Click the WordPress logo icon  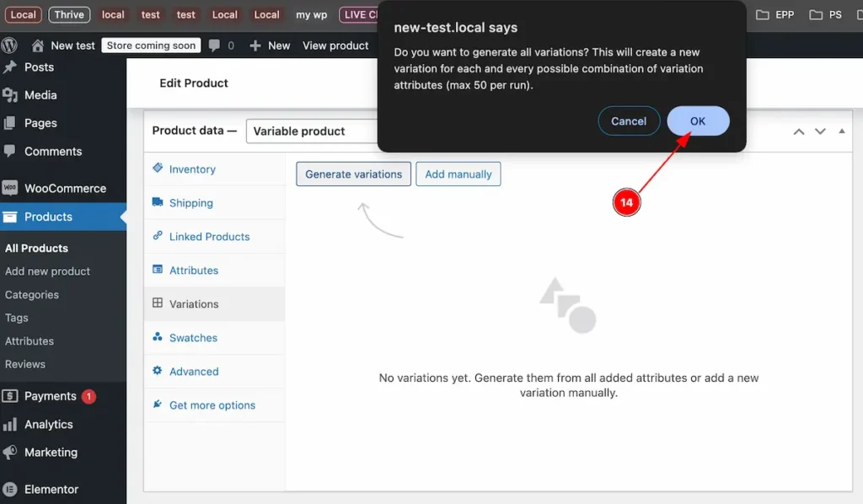tap(9, 46)
